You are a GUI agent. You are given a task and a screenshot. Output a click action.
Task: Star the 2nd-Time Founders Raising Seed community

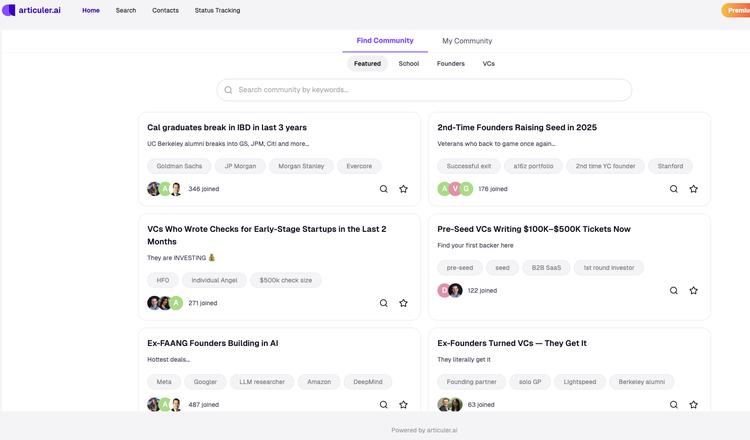click(x=693, y=189)
